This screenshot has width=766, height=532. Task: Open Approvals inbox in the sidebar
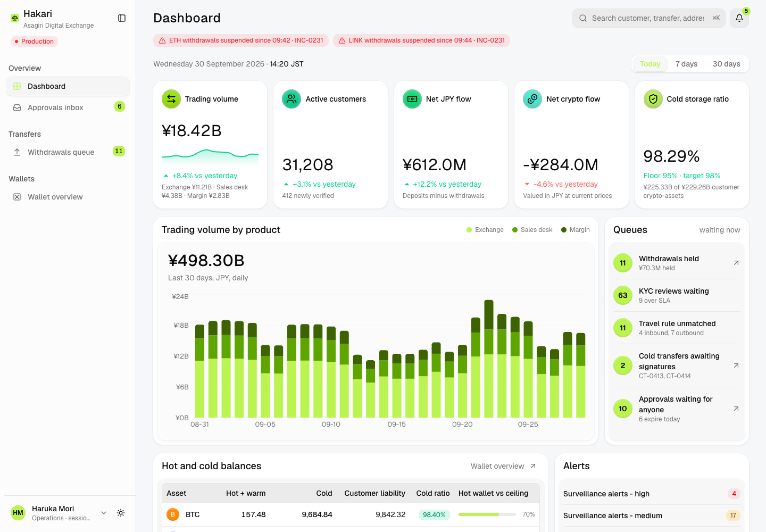tap(68, 107)
